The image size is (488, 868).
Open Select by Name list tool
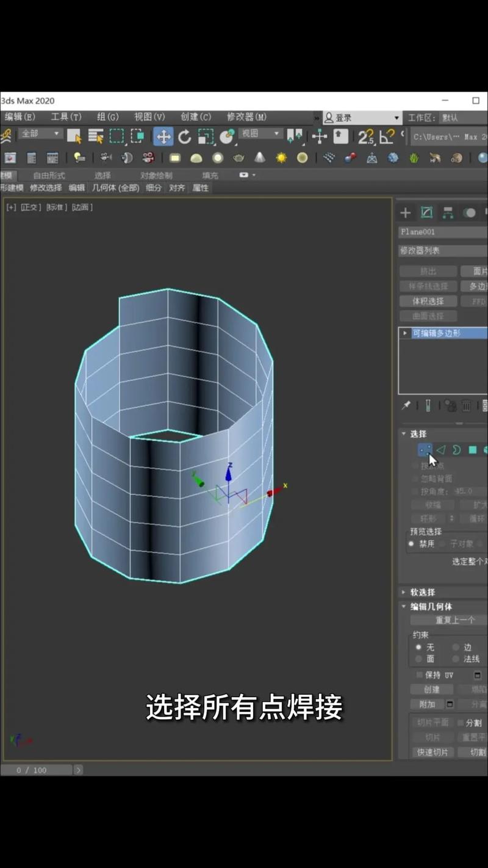click(96, 136)
